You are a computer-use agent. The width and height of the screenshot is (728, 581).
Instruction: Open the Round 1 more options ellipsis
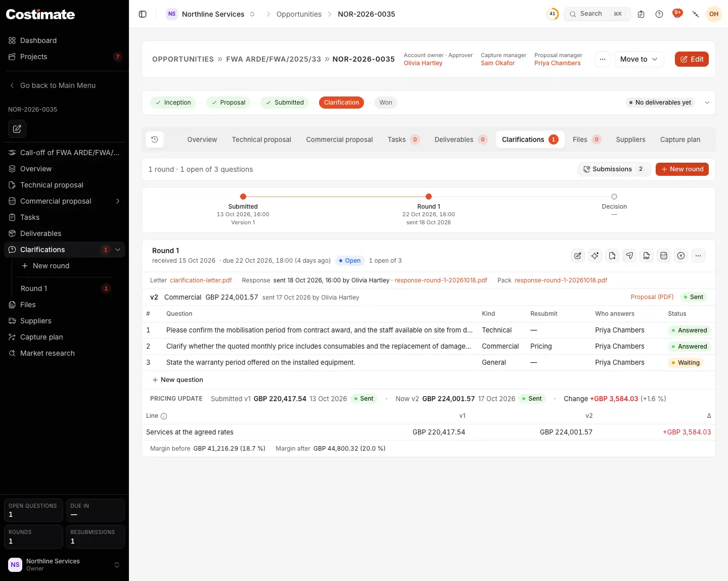coord(698,256)
